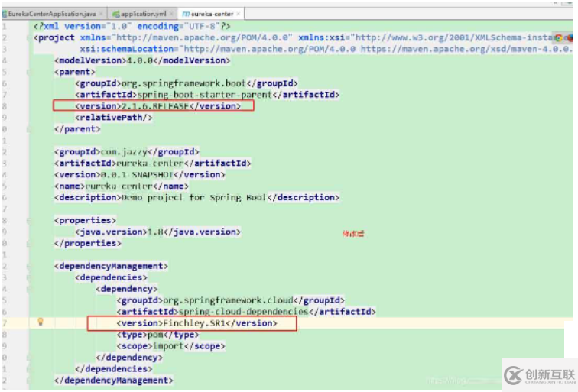Click scope import line
Screen dimensions: 578x392
pos(170,346)
